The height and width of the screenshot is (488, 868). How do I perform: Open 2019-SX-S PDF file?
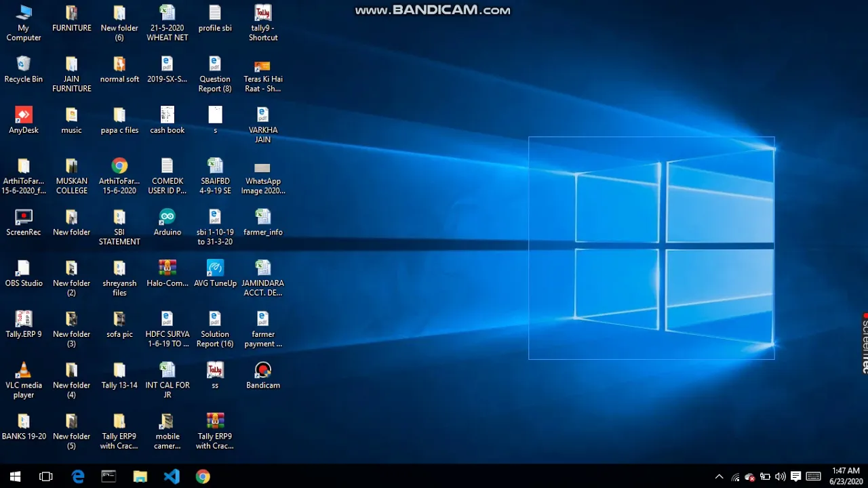click(x=167, y=69)
